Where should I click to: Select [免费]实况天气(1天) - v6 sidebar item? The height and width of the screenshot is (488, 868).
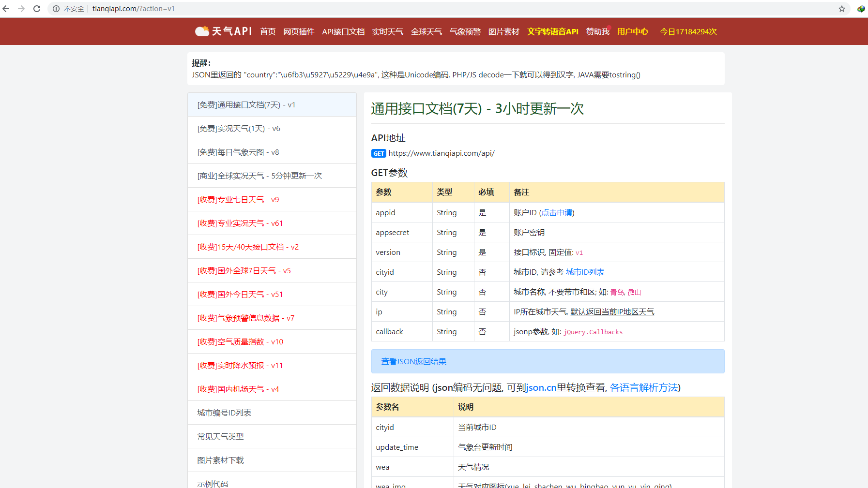point(272,128)
